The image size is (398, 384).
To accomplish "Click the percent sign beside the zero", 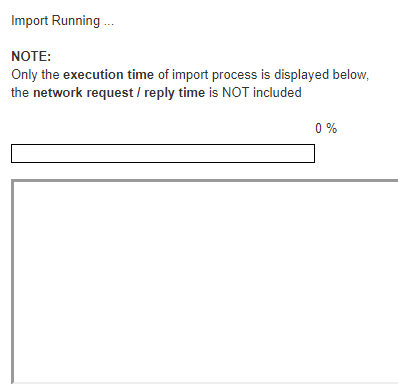I will [332, 128].
